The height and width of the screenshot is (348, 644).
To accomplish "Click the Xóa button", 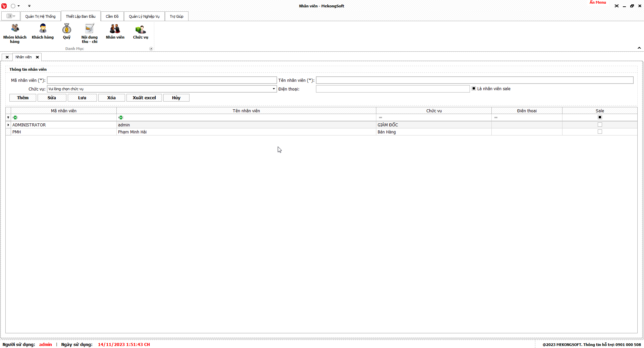I will pyautogui.click(x=111, y=98).
